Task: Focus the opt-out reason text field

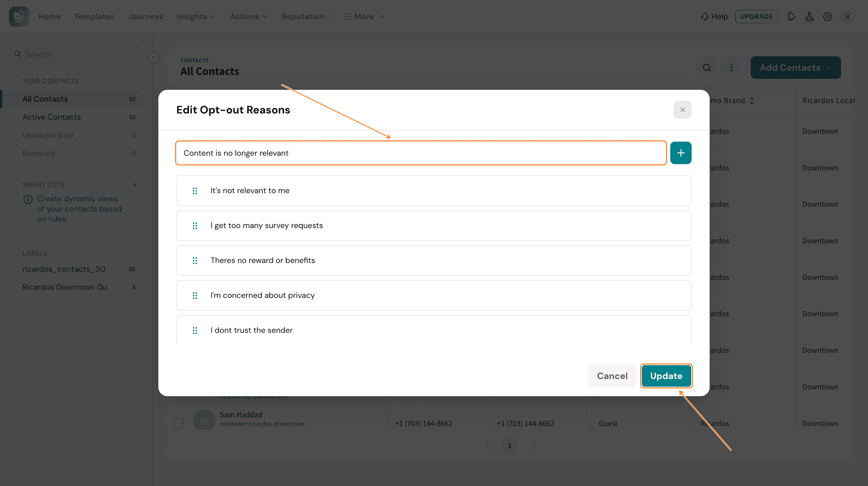Action: [x=421, y=153]
